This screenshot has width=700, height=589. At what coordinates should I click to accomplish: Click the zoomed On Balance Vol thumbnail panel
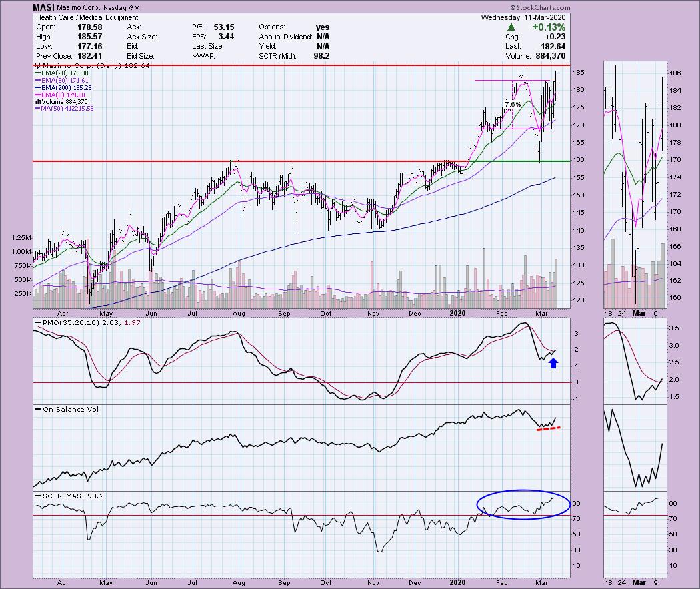click(x=635, y=448)
